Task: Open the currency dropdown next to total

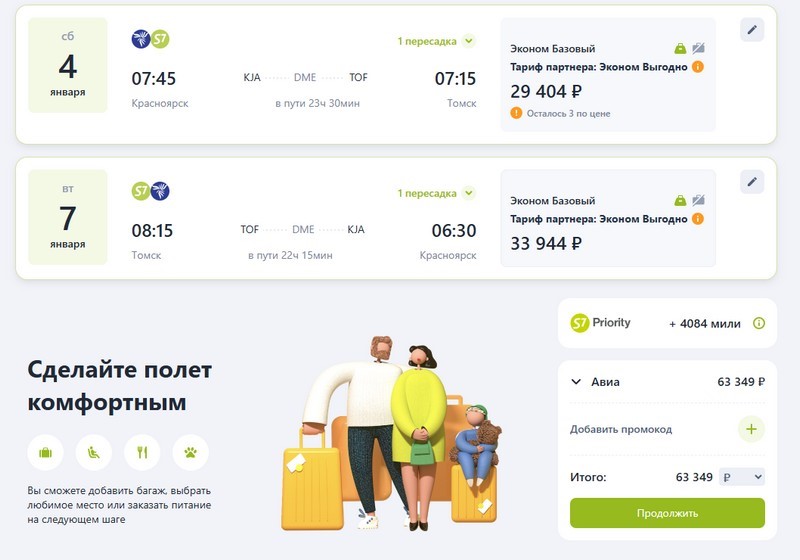Action: pyautogui.click(x=742, y=477)
